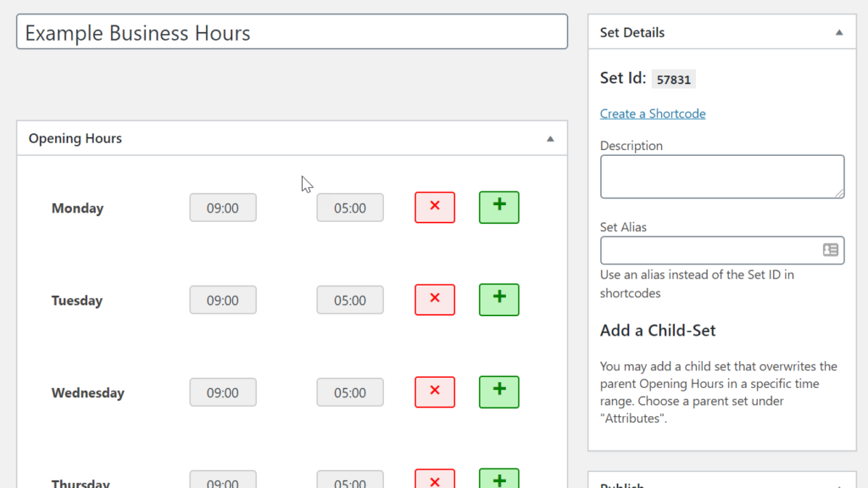The height and width of the screenshot is (488, 868).
Task: Click the contact card icon in Set Alias field
Action: pyautogui.click(x=831, y=250)
